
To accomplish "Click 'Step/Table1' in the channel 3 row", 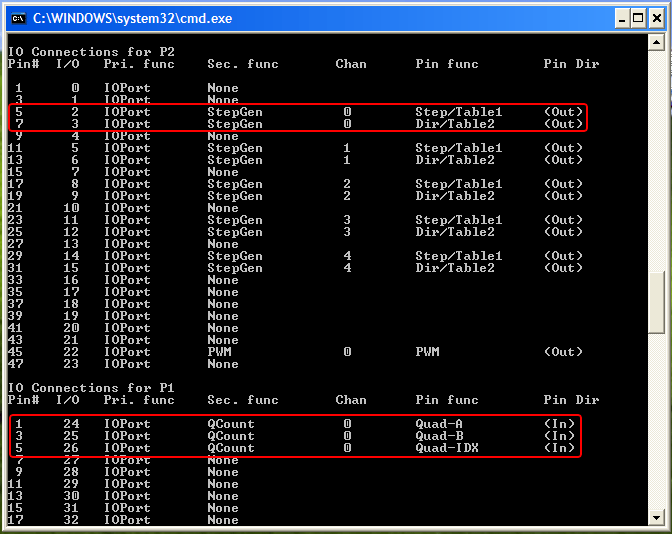I will pos(459,220).
